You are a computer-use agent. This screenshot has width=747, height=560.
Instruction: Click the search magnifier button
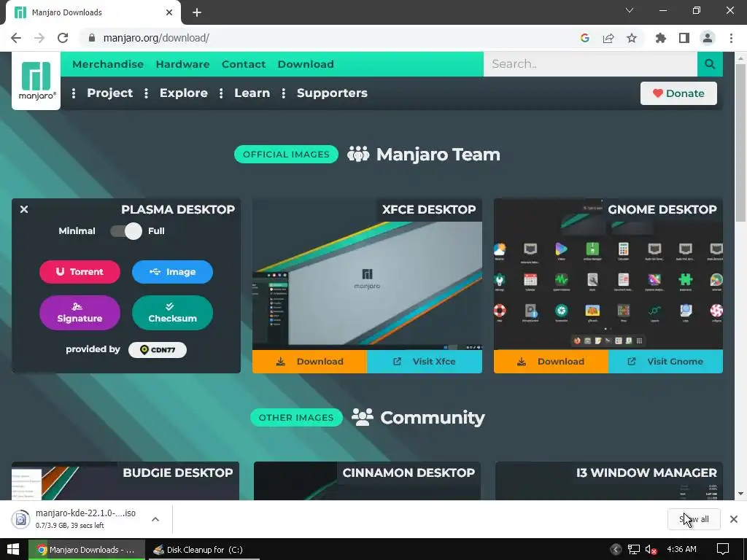coord(710,64)
